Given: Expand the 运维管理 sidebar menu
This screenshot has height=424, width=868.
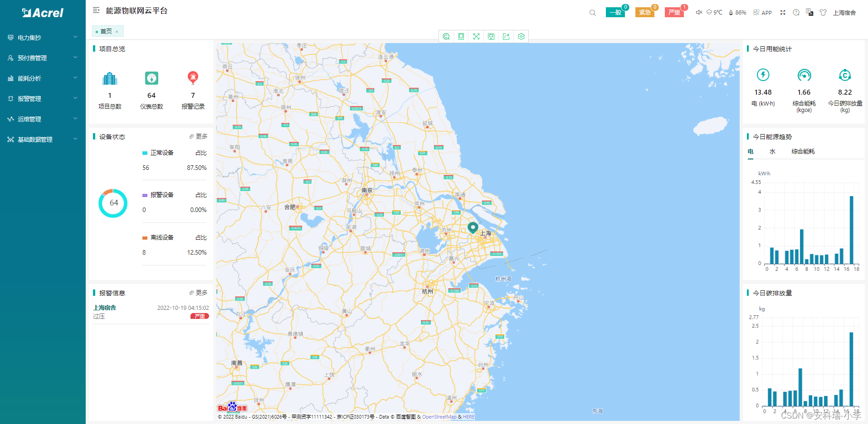Looking at the screenshot, I should coord(43,119).
